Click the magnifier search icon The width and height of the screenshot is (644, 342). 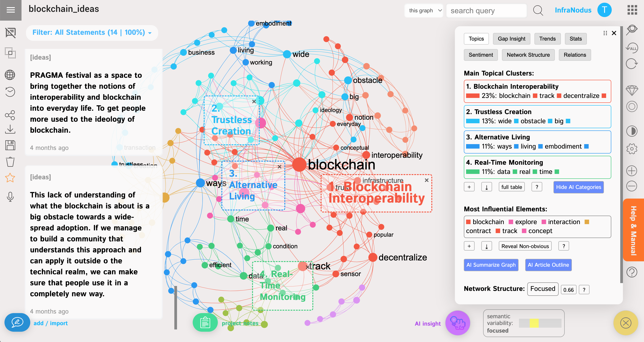point(538,11)
